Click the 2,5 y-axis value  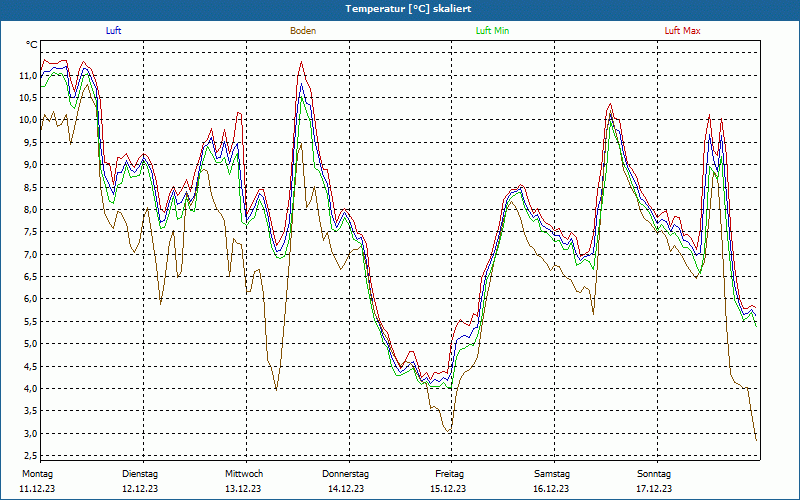tap(30, 456)
